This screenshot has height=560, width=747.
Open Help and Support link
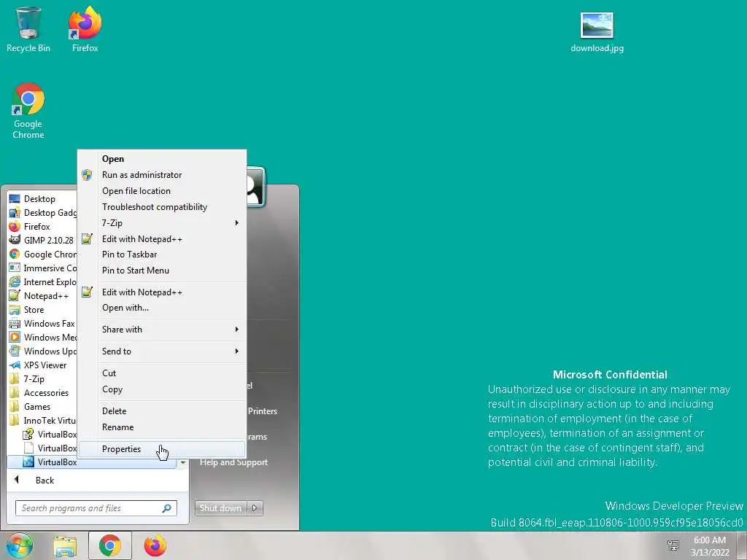[233, 462]
